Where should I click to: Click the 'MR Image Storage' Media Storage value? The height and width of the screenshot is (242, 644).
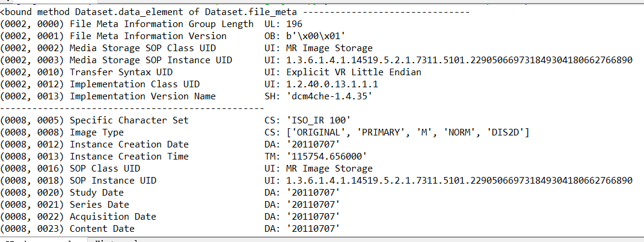coord(330,48)
